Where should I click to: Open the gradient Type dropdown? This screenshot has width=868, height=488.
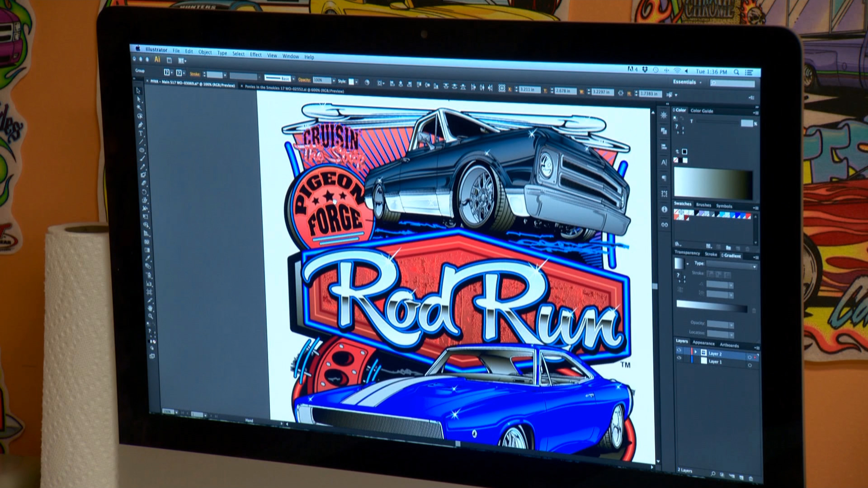[731, 265]
